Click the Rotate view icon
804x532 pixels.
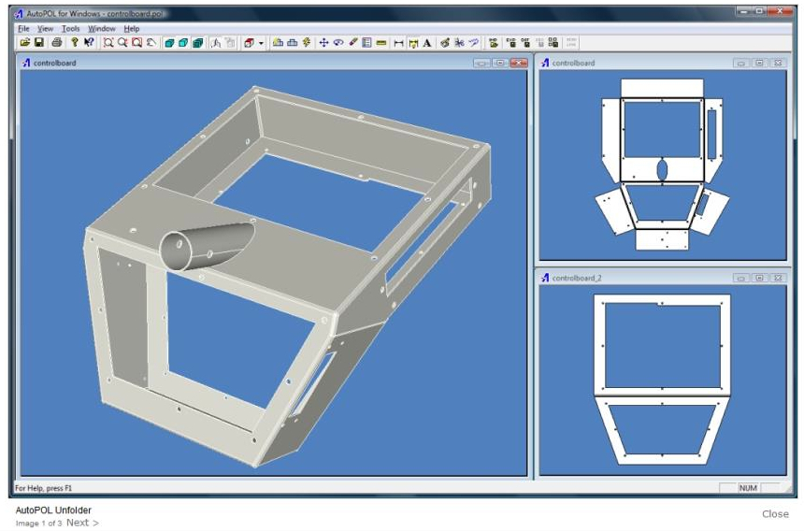click(x=338, y=42)
